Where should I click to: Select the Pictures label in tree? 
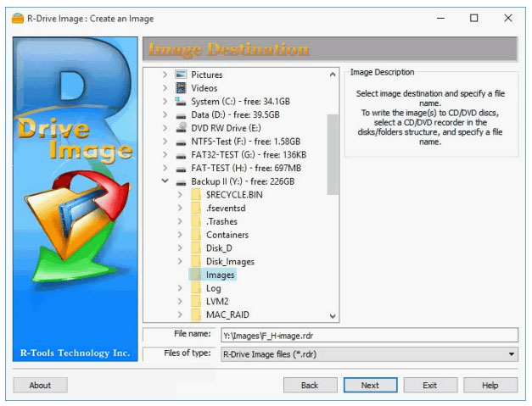click(x=207, y=75)
